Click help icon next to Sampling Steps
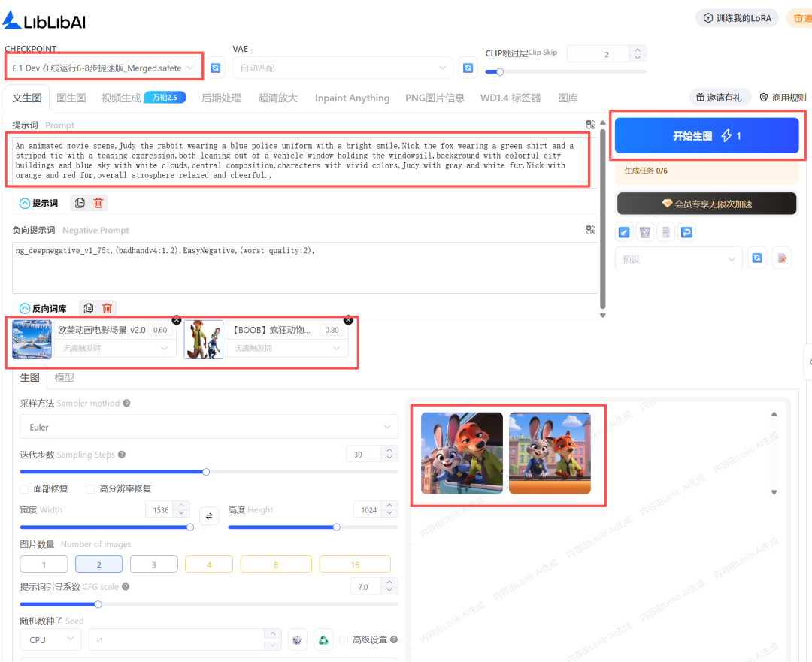The width and height of the screenshot is (812, 662). 122,454
